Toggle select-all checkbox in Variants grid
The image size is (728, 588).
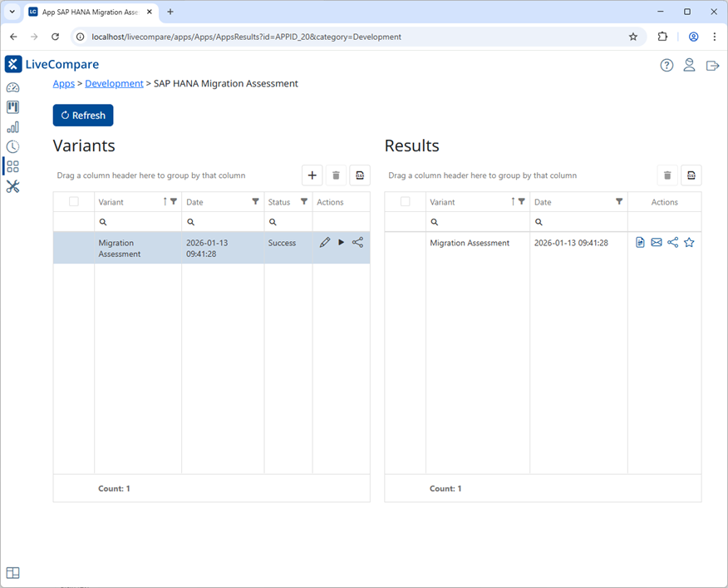(74, 202)
